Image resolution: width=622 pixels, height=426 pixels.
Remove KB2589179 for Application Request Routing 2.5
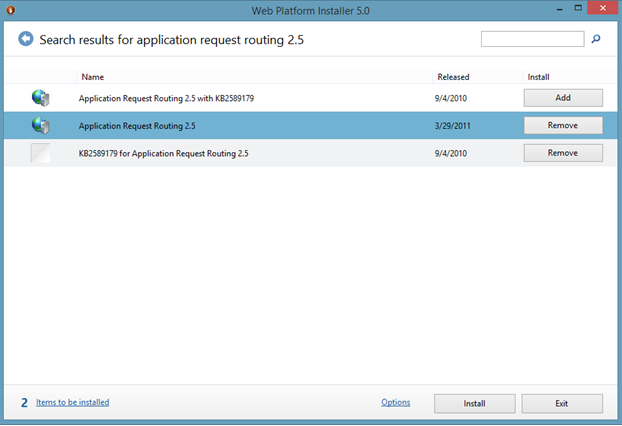click(x=563, y=153)
